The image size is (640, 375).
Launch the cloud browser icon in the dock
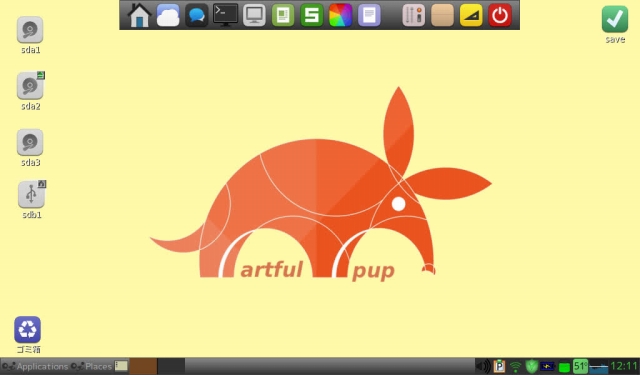tap(168, 16)
